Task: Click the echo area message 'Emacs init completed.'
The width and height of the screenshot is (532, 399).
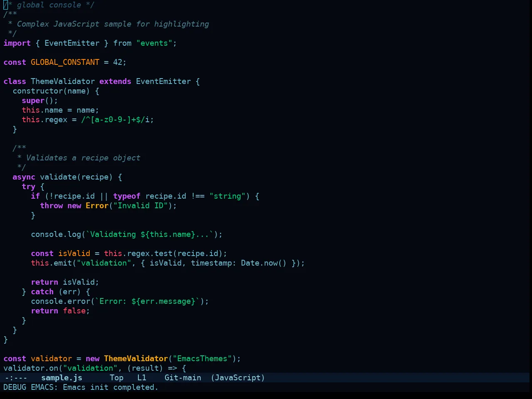Action: tap(111, 387)
